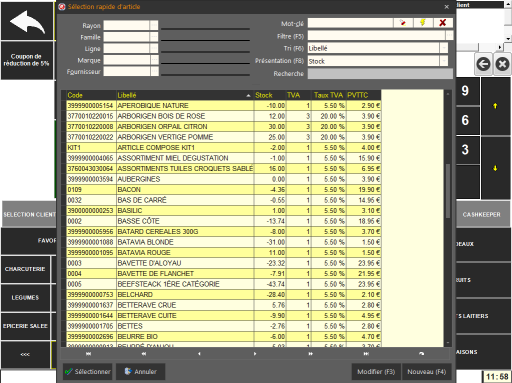Click the <<< previous categories button
This screenshot has height=383, width=512.
pos(25,354)
